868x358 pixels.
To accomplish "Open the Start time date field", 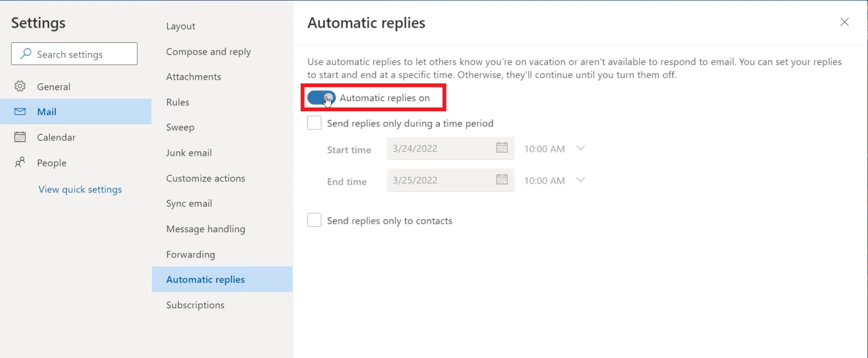I will point(441,148).
